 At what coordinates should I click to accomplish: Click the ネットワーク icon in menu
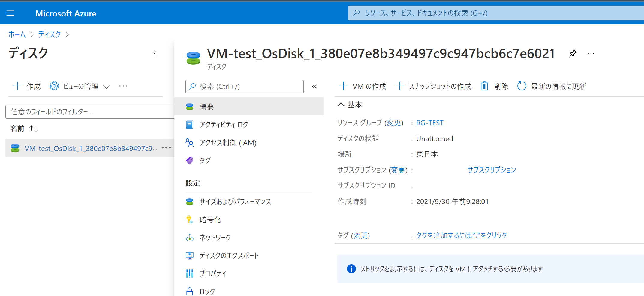(190, 238)
